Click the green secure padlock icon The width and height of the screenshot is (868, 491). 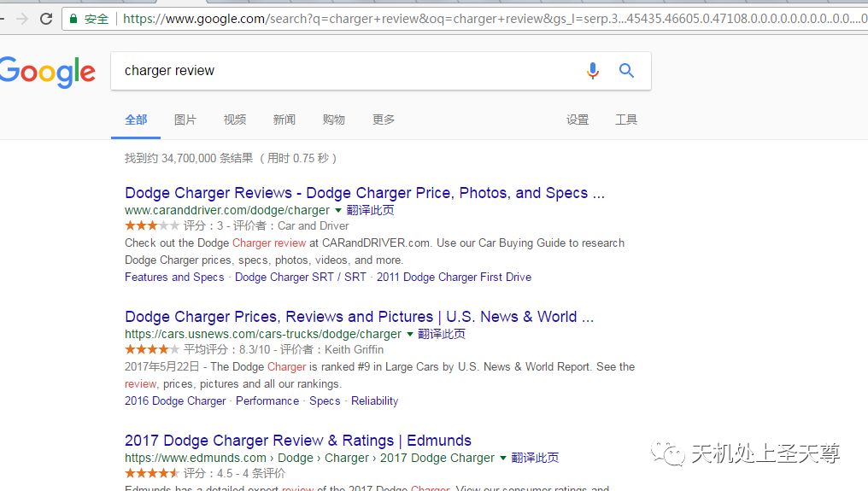point(73,19)
